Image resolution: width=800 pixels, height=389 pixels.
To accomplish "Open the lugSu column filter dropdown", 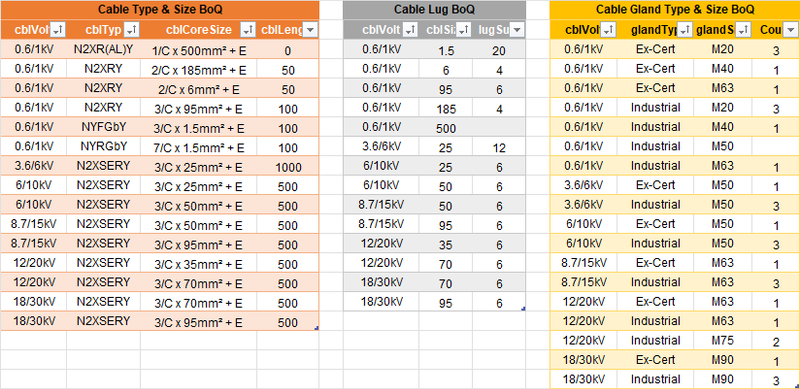I will [x=517, y=31].
